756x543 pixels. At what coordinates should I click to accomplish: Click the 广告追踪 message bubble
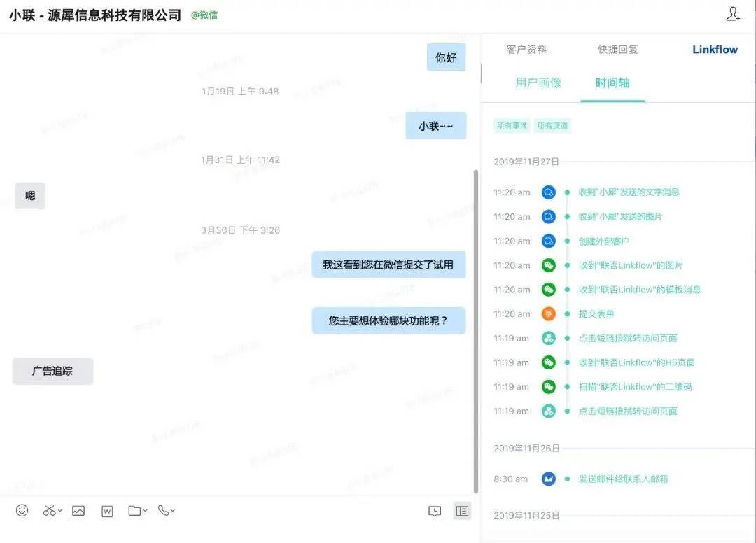tap(52, 371)
